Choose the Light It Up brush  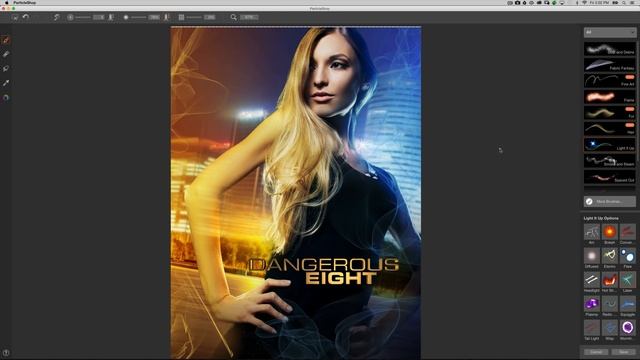(x=609, y=145)
